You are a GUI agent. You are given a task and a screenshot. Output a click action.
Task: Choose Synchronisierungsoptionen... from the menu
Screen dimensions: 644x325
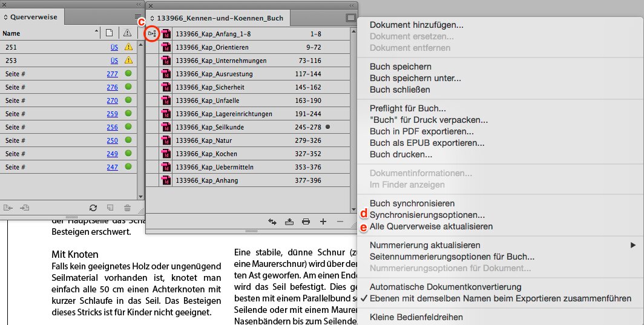click(x=427, y=215)
